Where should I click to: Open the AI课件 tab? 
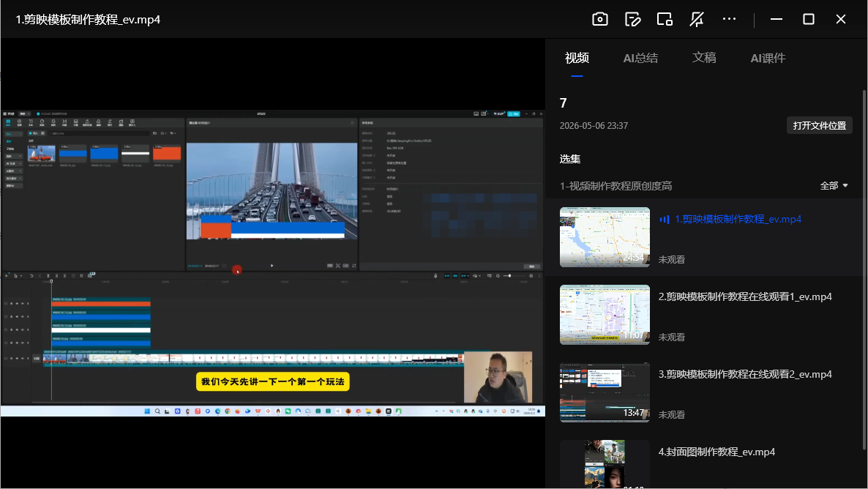click(768, 58)
